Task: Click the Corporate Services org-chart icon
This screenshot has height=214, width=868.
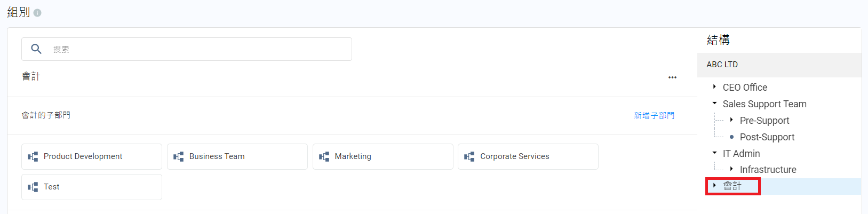Action: tap(469, 156)
